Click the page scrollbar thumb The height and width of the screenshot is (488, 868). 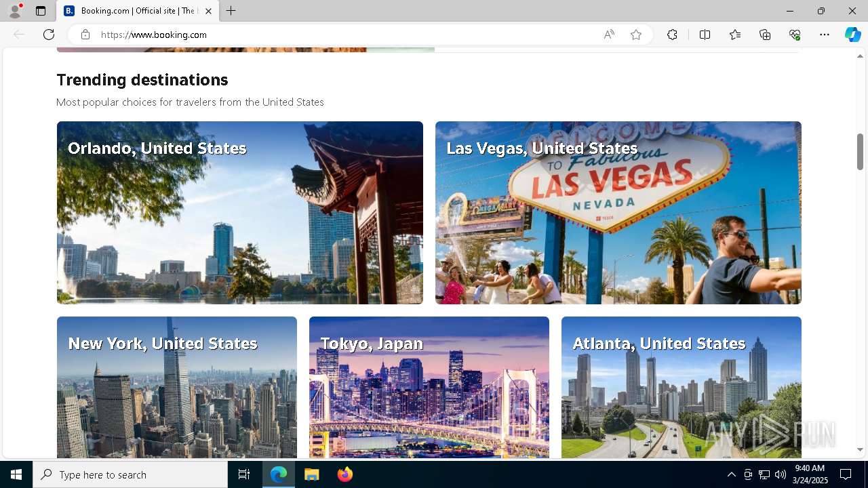tap(860, 151)
